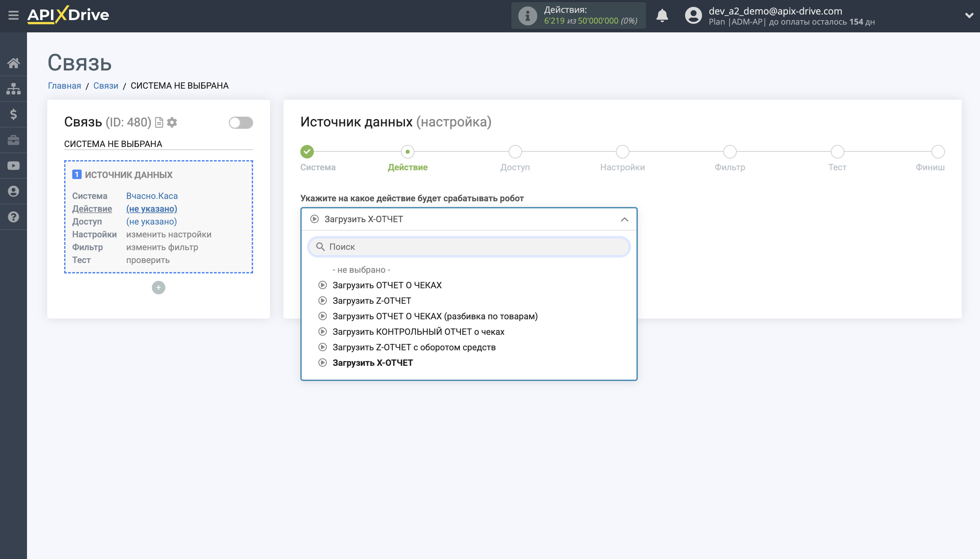Open connections sitemap sidebar icon
This screenshot has width=980, height=559.
pos(13,89)
